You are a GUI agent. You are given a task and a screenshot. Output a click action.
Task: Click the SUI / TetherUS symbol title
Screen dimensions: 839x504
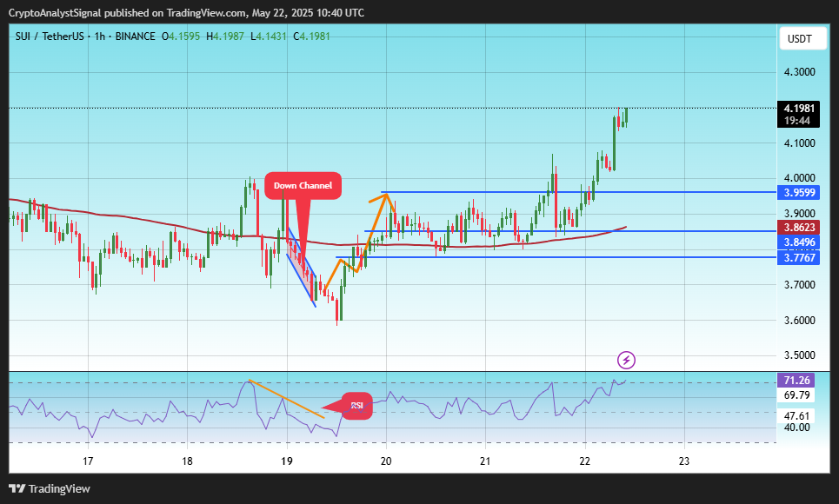(x=50, y=36)
